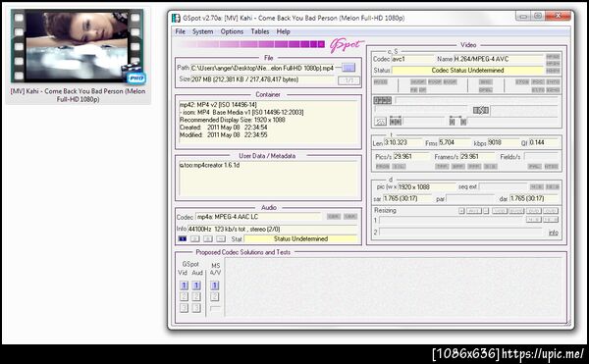Click the 'mp42: MP4 v2' container line
This screenshot has width=589, height=364.
coord(218,105)
